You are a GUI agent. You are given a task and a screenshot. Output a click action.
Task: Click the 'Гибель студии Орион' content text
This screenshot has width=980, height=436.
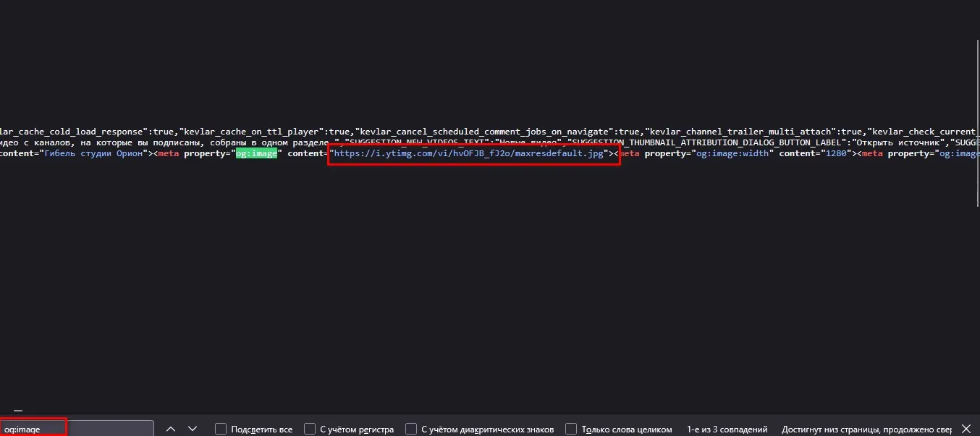(96, 154)
